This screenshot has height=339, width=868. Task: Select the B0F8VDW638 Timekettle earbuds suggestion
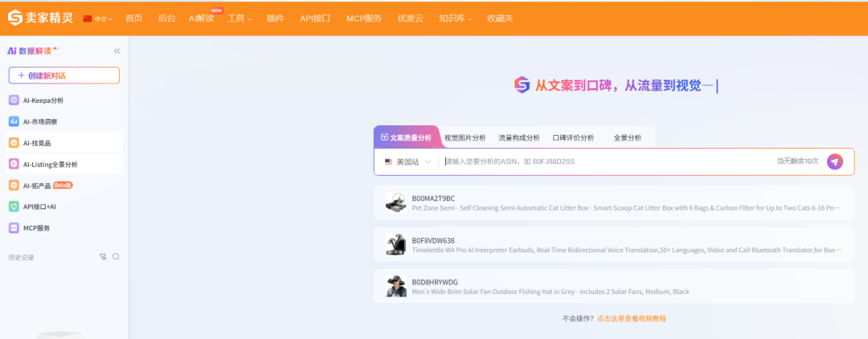(614, 244)
